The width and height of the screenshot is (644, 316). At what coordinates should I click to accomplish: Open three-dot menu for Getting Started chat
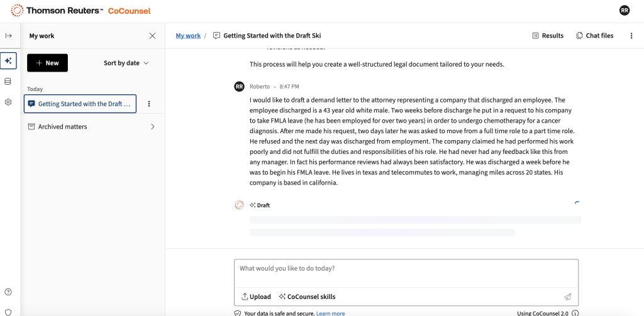(149, 104)
